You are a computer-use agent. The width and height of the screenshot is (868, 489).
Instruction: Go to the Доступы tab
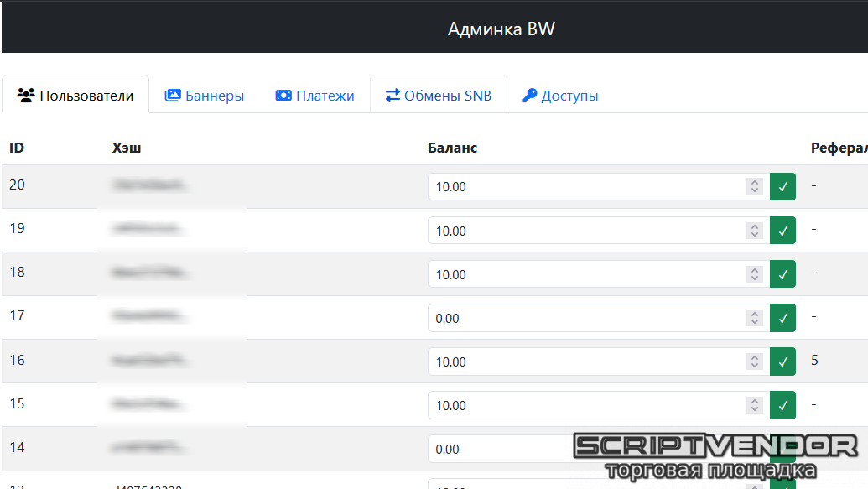pos(560,96)
